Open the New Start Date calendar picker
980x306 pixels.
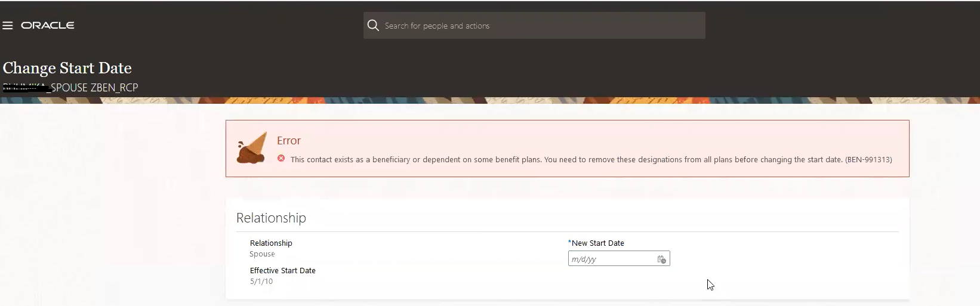[x=661, y=259]
